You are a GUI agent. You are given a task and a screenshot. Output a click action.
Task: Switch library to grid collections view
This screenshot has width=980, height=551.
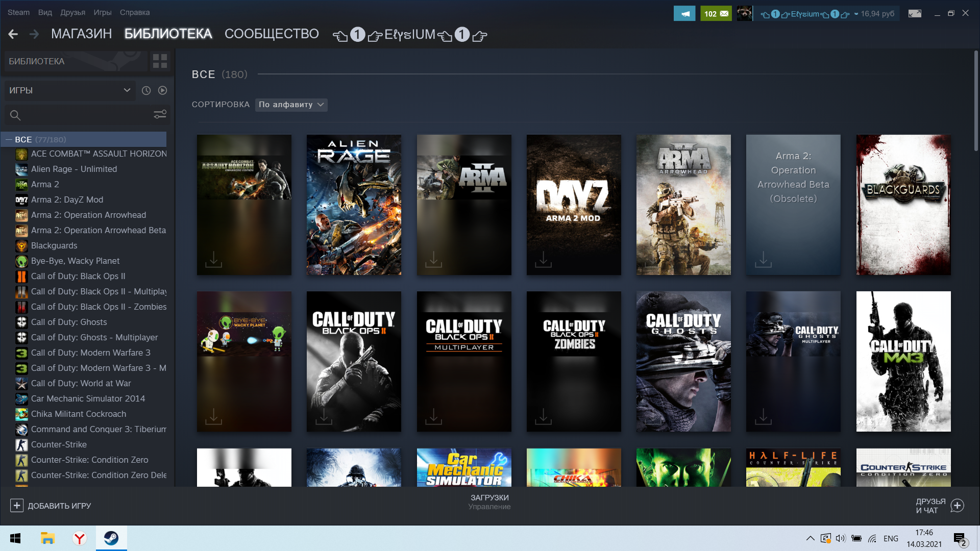(160, 61)
